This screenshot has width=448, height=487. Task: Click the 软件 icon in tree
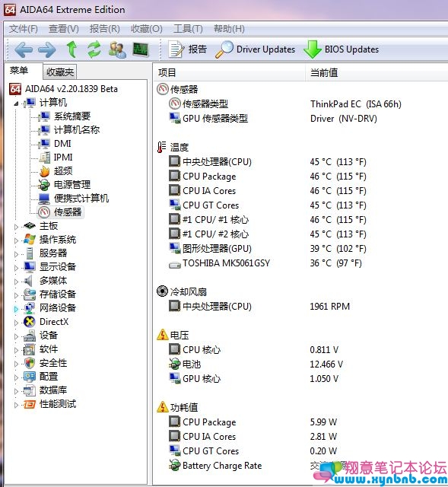[30, 349]
